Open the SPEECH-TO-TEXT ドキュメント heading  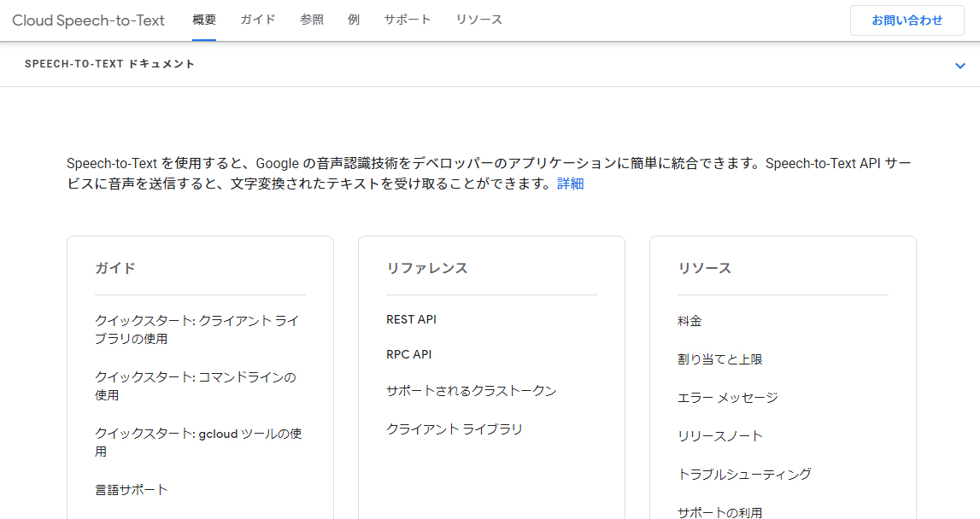click(110, 64)
